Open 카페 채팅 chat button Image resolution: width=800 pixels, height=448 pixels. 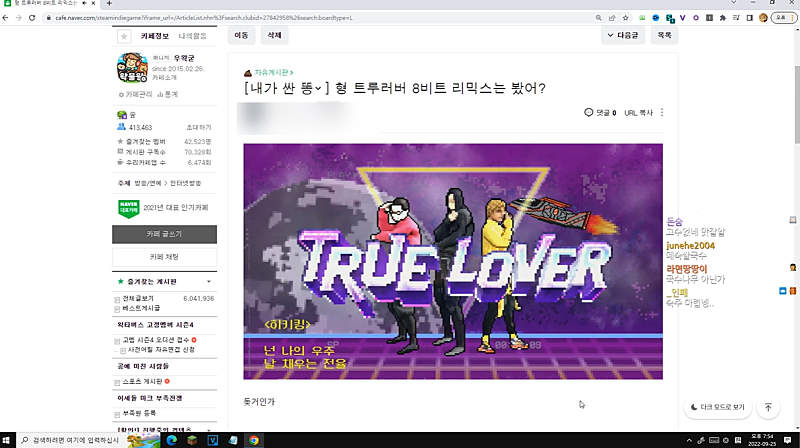click(x=164, y=257)
